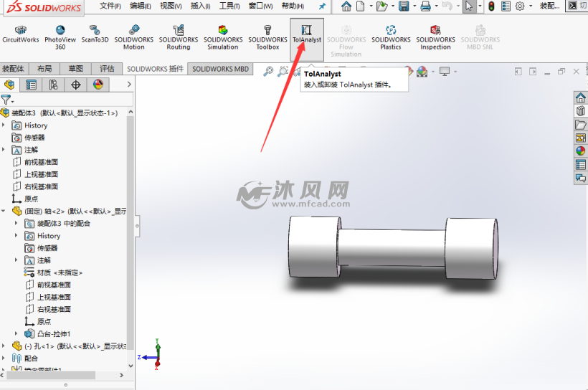588x390 pixels.
Task: Open the 视图(V) menu
Action: [x=171, y=6]
